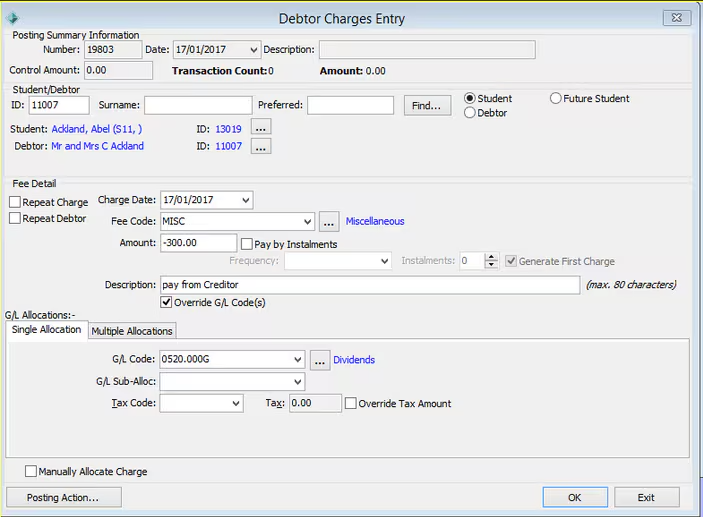Image resolution: width=703 pixels, height=517 pixels.
Task: Expand the Fee Code MISC dropdown
Action: 306,221
